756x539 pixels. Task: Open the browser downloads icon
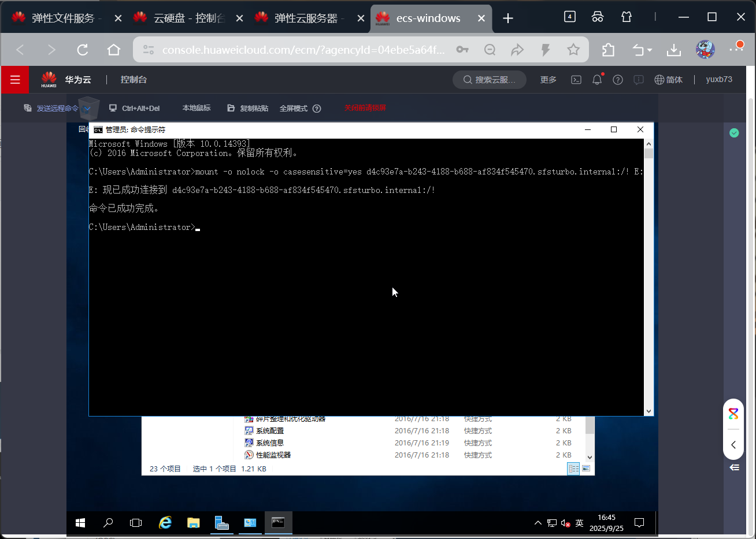click(x=674, y=50)
